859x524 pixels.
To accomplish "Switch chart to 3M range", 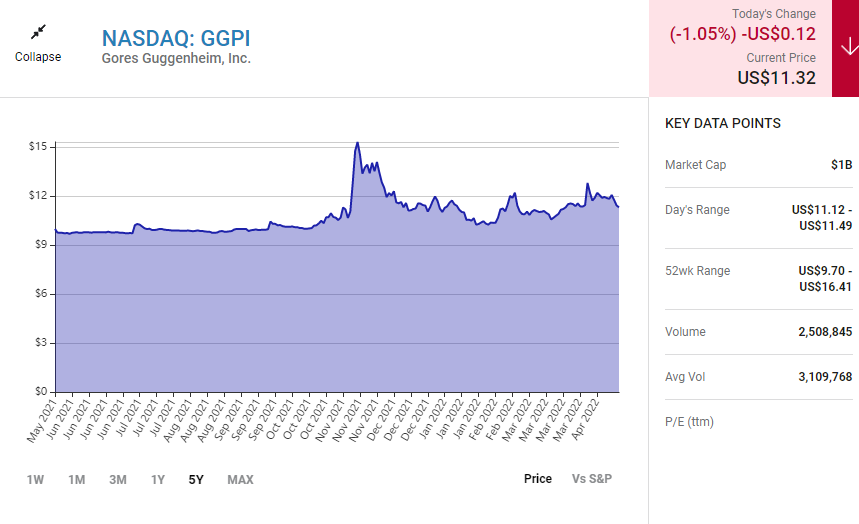I will (x=118, y=480).
